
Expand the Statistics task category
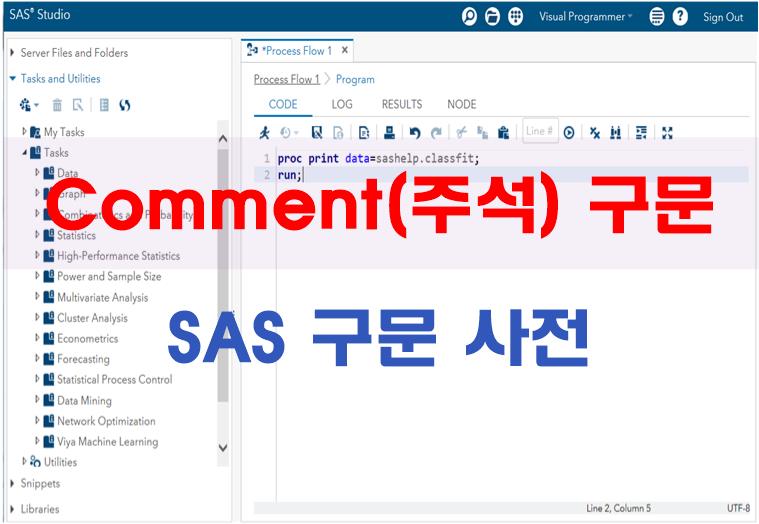coord(37,235)
